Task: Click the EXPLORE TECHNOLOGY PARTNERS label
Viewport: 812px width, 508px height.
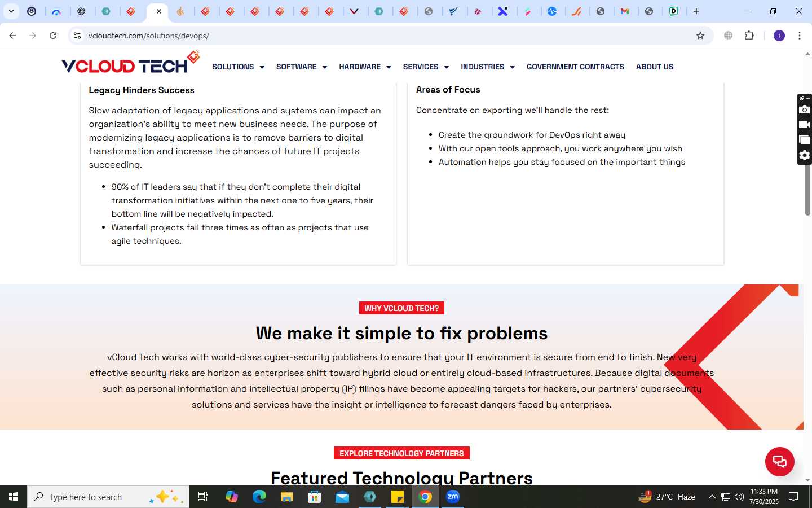Action: [401, 453]
